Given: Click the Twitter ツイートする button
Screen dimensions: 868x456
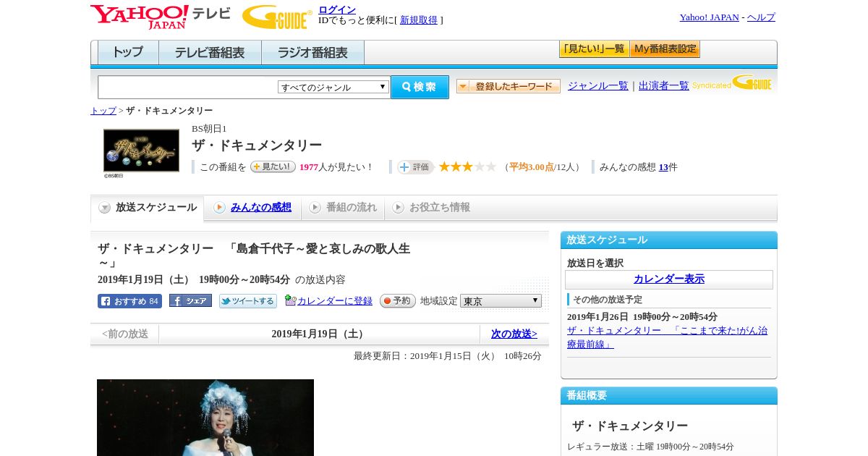Looking at the screenshot, I should coord(248,301).
